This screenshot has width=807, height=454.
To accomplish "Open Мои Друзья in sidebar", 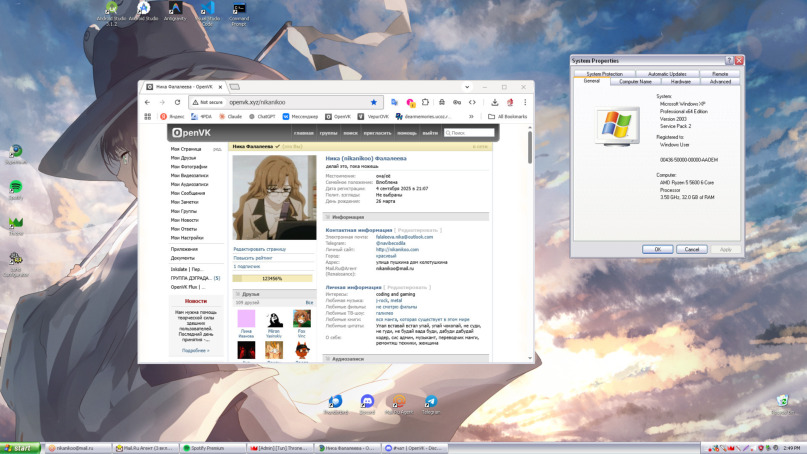I will 183,158.
